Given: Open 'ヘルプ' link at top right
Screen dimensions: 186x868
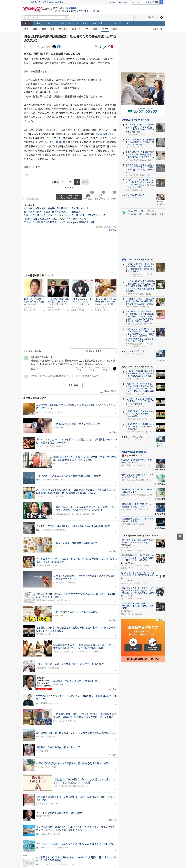Looking at the screenshot, I should coord(127,2).
